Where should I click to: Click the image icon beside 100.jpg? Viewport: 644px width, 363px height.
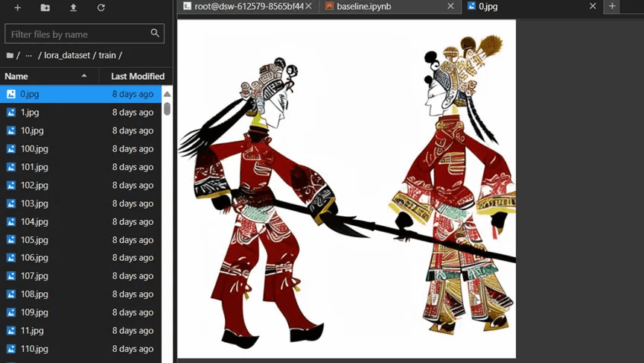pos(11,149)
